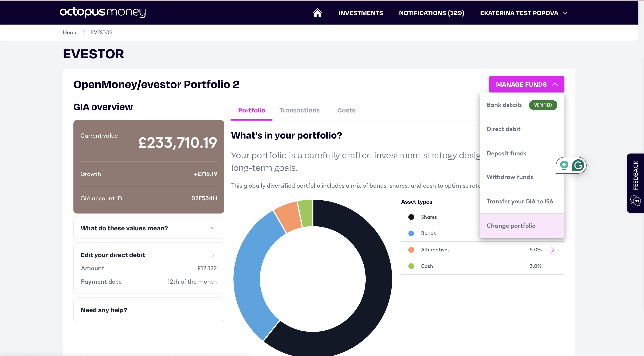
Task: Select the Cash asset type row
Action: click(482, 266)
